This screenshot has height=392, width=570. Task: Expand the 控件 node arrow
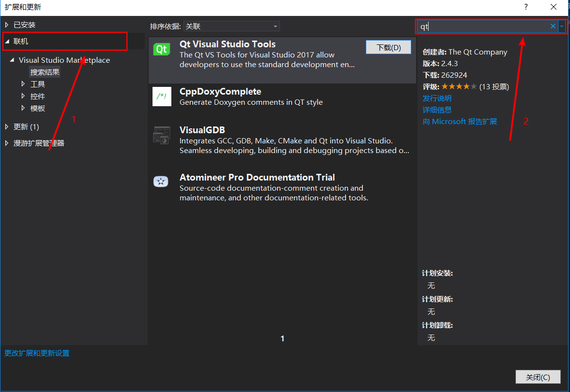(x=23, y=96)
